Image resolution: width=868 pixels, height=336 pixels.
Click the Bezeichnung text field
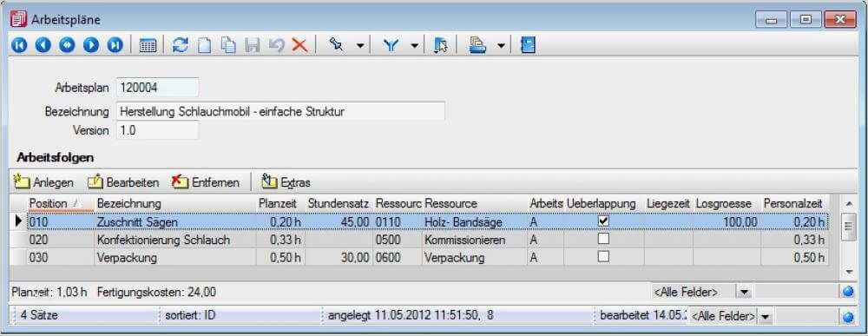pyautogui.click(x=280, y=111)
